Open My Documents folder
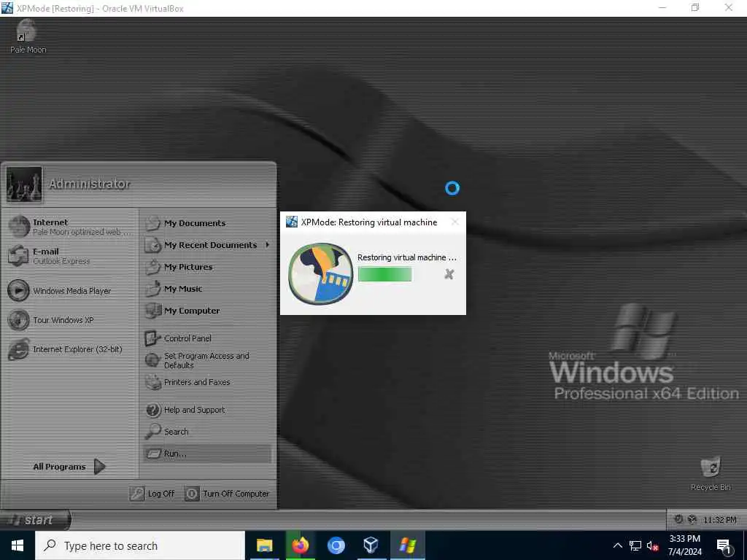The height and width of the screenshot is (560, 747). 206,223
